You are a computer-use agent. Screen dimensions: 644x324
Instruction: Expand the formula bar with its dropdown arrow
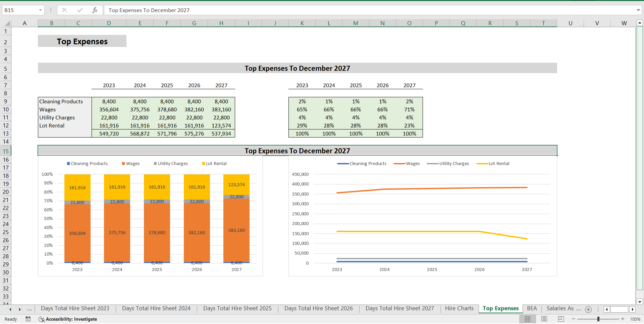(x=639, y=10)
